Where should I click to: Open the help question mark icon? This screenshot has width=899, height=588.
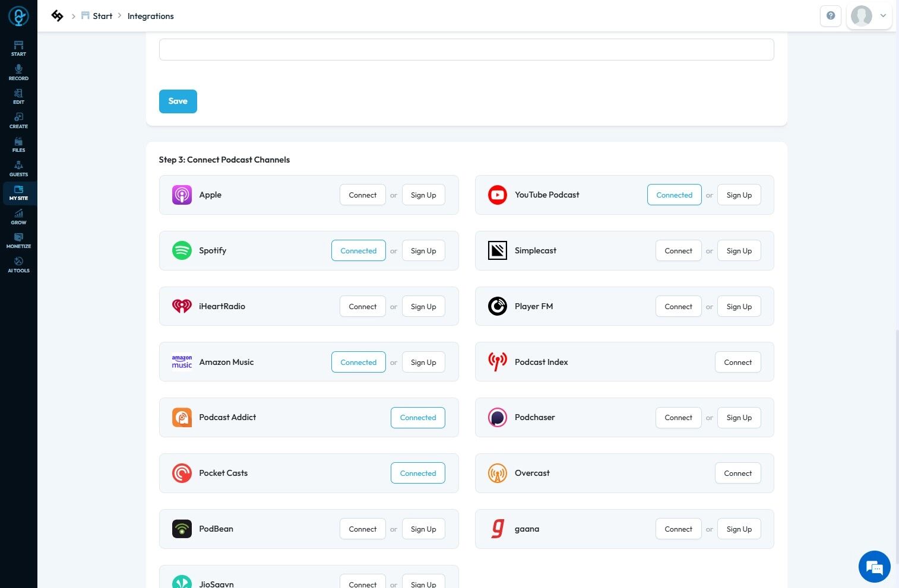click(831, 16)
